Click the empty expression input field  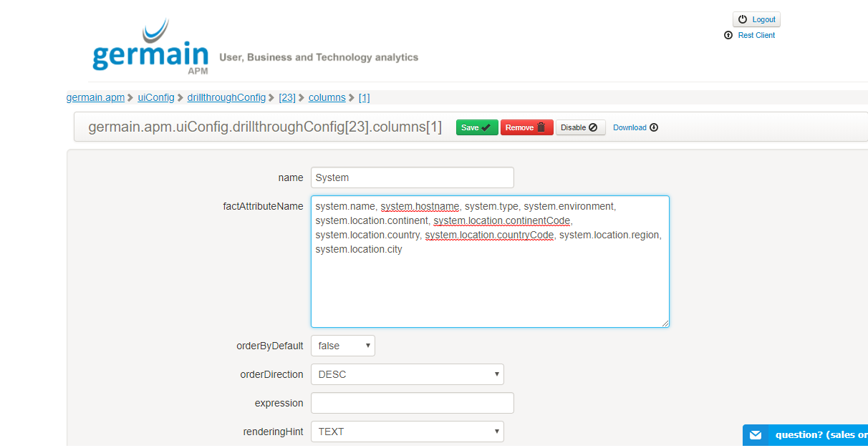click(412, 403)
